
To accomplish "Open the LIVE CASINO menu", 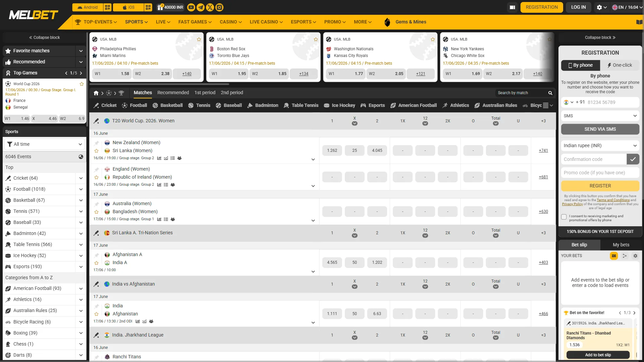I will pos(266,22).
